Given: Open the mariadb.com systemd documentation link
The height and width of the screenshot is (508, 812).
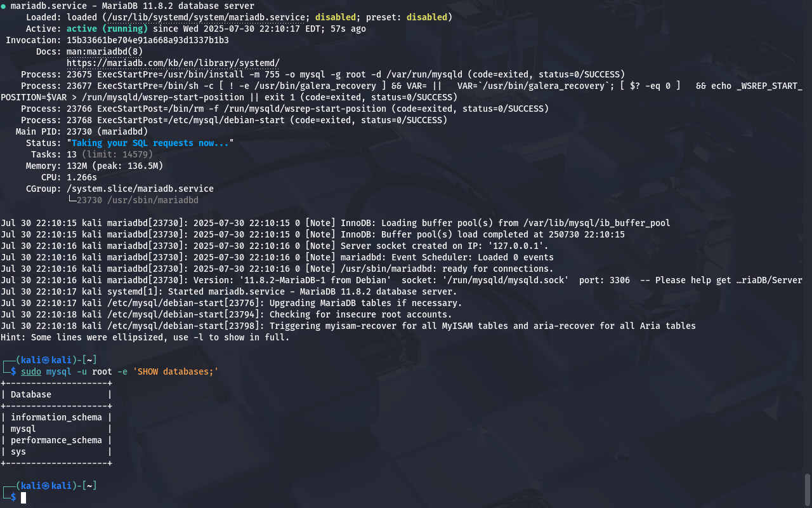Looking at the screenshot, I should coord(173,63).
